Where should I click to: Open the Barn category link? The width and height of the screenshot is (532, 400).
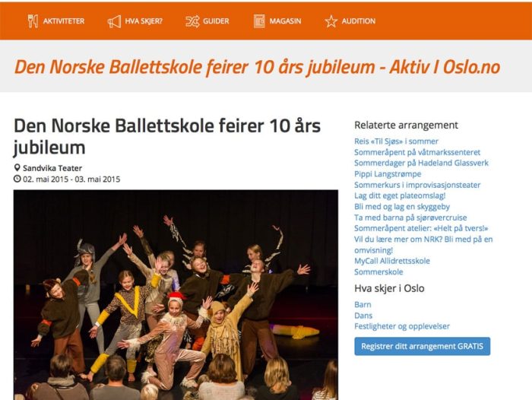pos(363,305)
